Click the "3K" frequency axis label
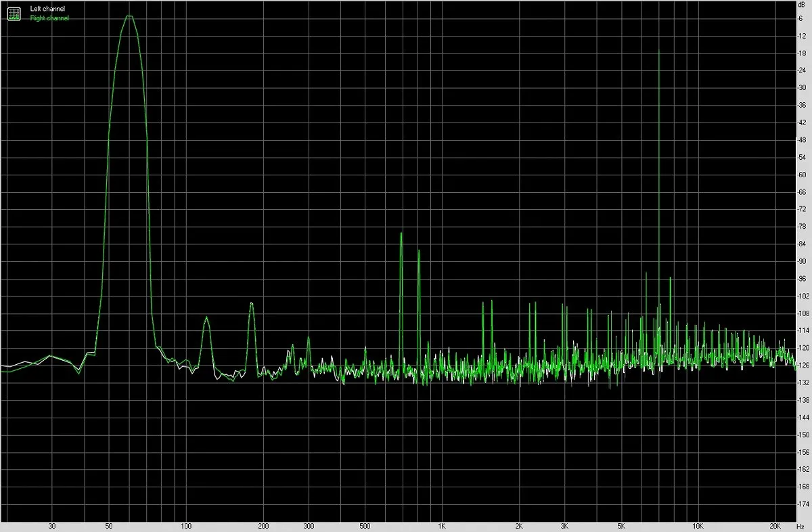812x532 pixels. (565, 526)
